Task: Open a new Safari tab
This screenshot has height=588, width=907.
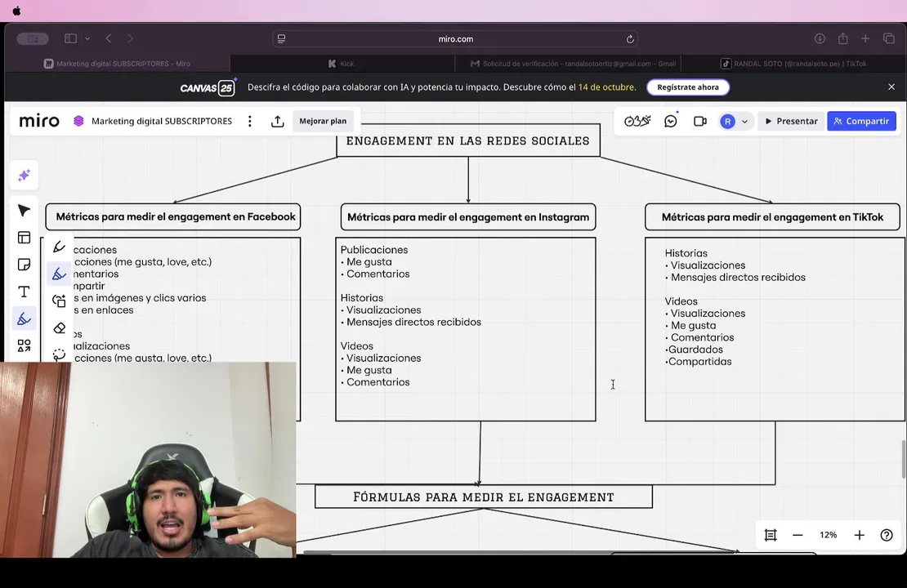Action: pos(865,38)
